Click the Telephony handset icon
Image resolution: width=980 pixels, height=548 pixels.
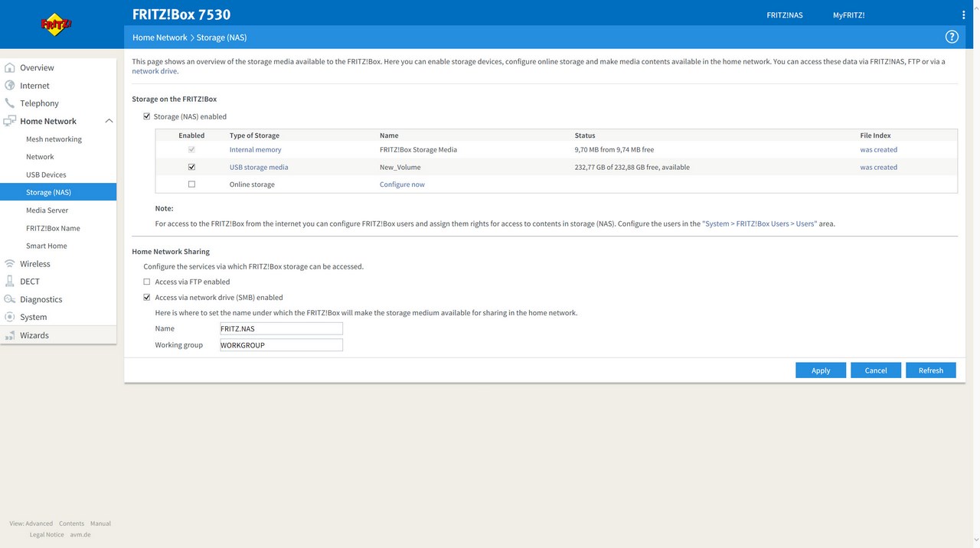tap(10, 103)
